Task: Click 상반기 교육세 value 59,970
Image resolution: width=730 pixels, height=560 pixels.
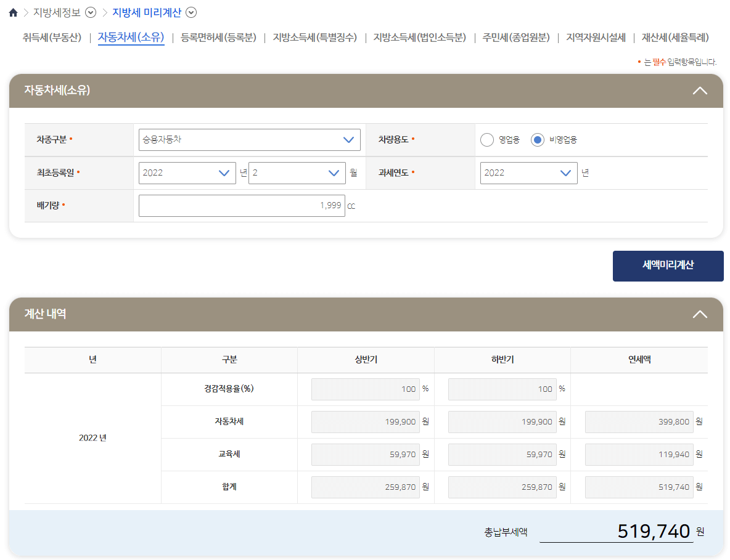Action: point(366,455)
